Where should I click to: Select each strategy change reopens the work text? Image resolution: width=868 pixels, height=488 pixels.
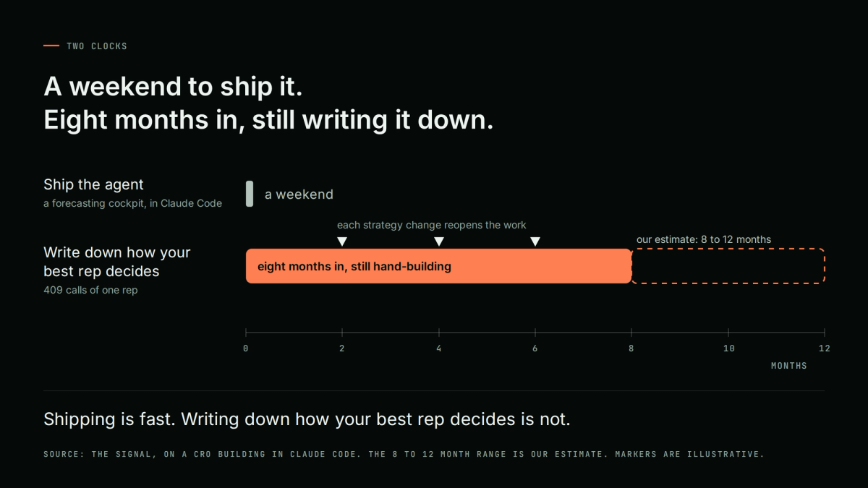(x=432, y=225)
